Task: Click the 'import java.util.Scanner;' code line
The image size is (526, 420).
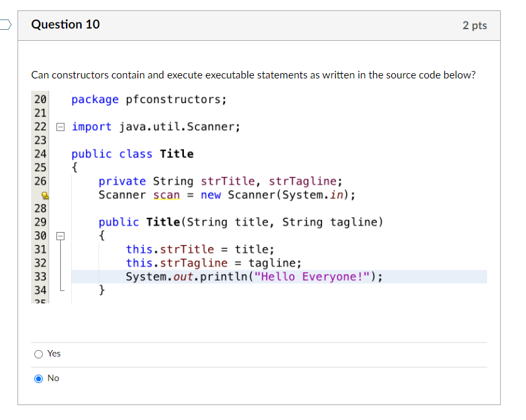Action: [x=156, y=127]
